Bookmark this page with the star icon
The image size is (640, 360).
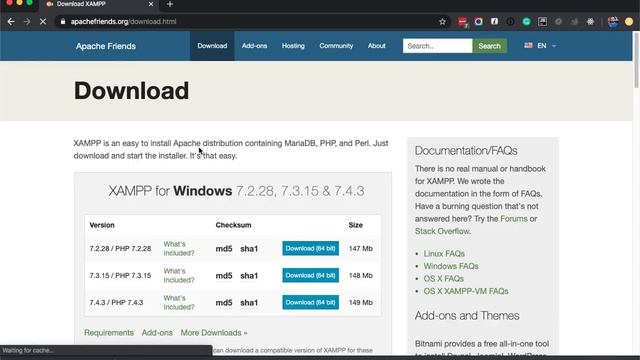tap(442, 22)
